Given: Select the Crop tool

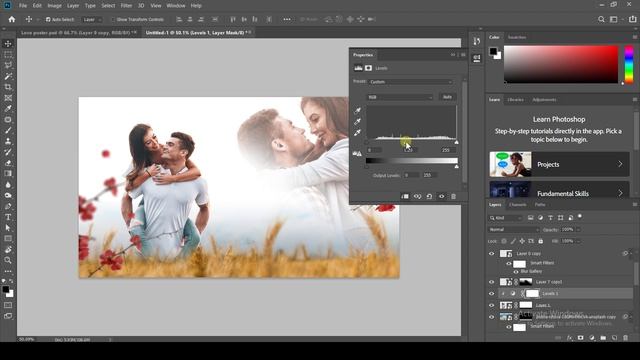Looking at the screenshot, I should 8,87.
